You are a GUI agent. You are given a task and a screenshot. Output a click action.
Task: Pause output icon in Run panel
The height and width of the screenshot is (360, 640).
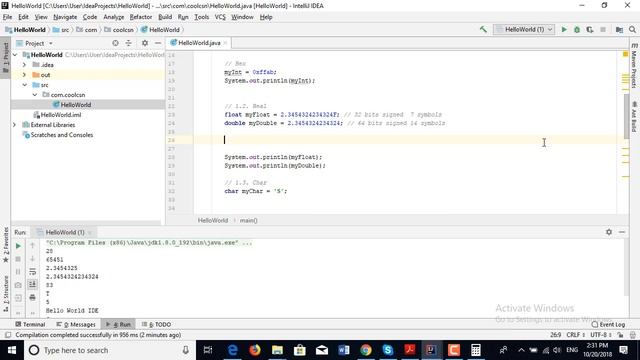tap(18, 272)
